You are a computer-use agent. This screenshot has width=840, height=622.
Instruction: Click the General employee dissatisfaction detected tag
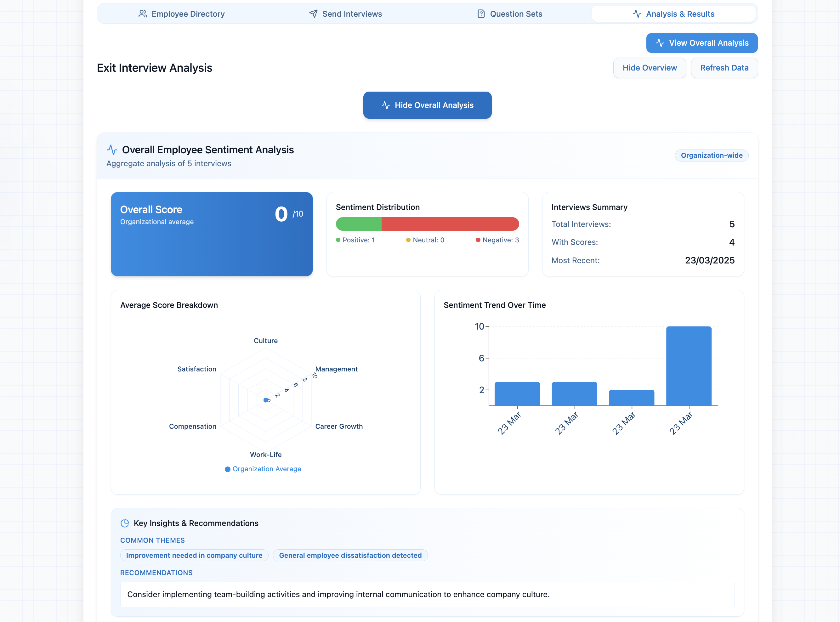pyautogui.click(x=350, y=556)
